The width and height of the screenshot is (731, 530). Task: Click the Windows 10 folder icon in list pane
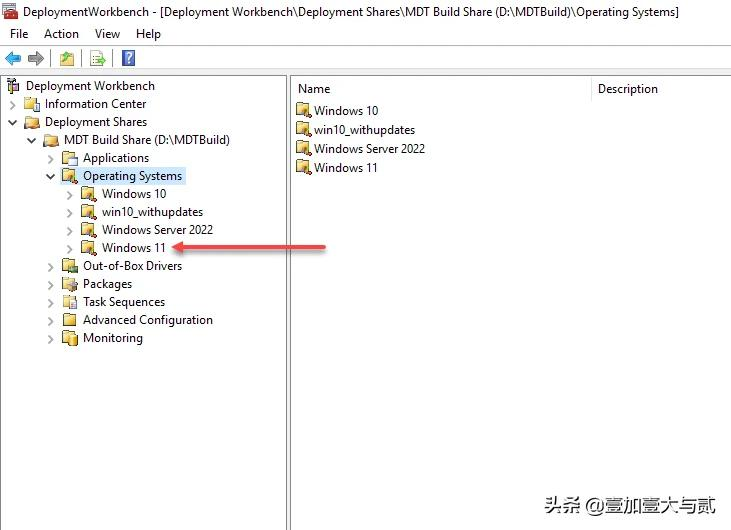pyautogui.click(x=303, y=110)
